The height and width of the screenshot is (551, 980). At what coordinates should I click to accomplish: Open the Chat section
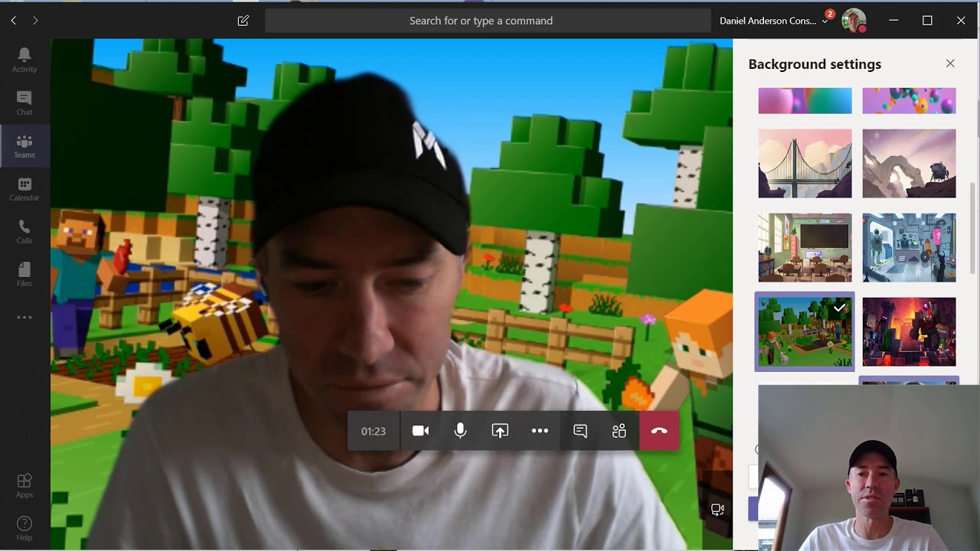coord(24,103)
